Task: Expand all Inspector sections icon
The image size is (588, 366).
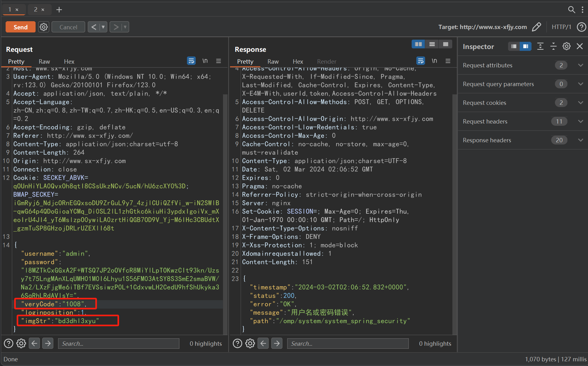Action: pyautogui.click(x=540, y=46)
